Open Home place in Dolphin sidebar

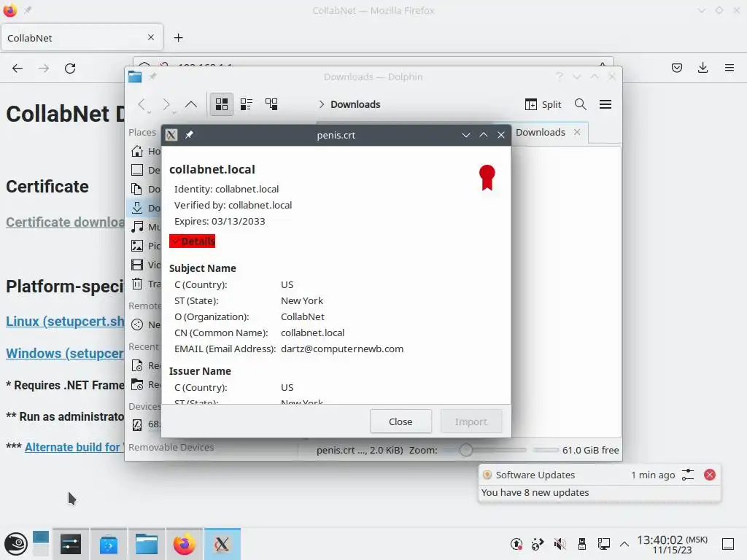click(x=145, y=151)
